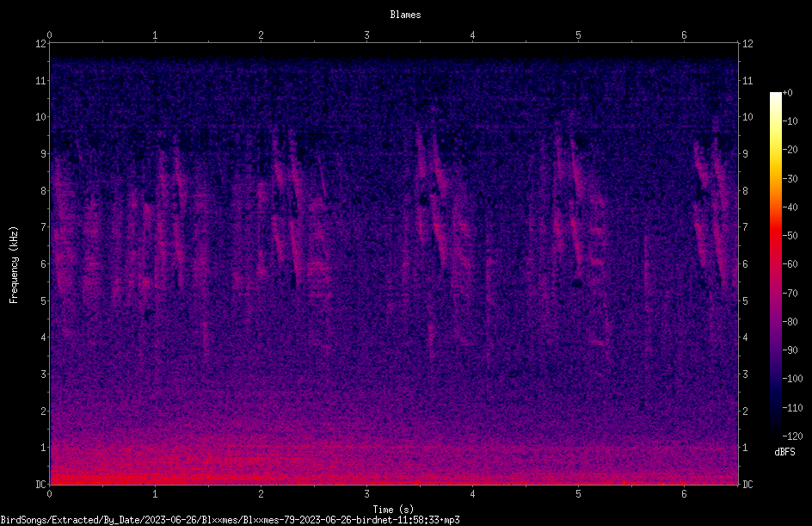Click the '5' tick on bottom time axis

click(578, 494)
